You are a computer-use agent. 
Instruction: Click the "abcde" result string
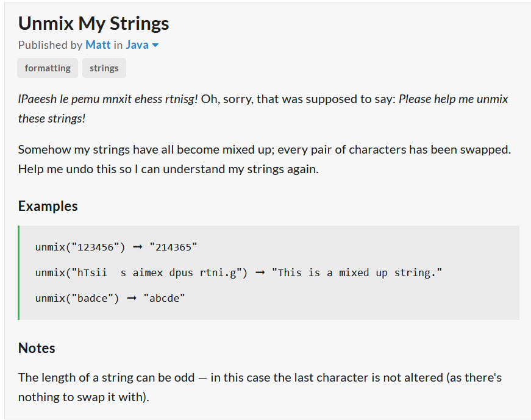pos(164,298)
